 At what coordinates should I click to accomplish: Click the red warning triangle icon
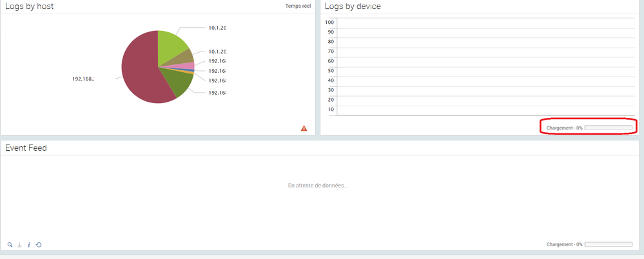pyautogui.click(x=304, y=128)
